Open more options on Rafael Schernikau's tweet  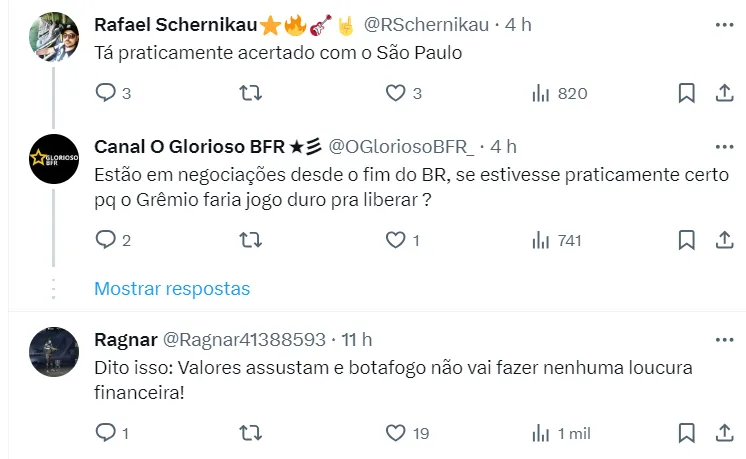pos(724,23)
